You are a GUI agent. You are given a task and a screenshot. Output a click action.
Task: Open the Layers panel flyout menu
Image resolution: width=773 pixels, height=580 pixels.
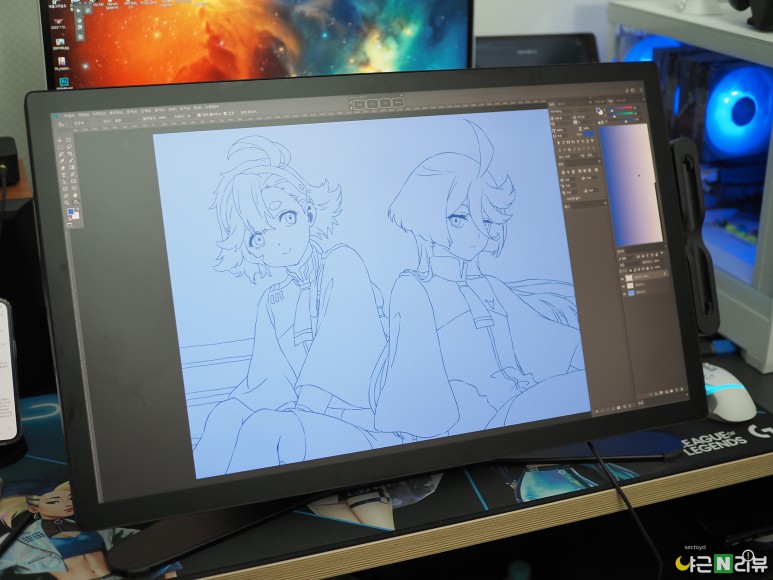(x=666, y=246)
